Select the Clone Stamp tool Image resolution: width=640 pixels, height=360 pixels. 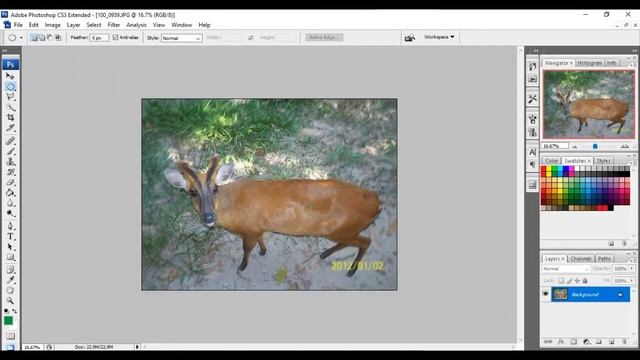(10, 162)
